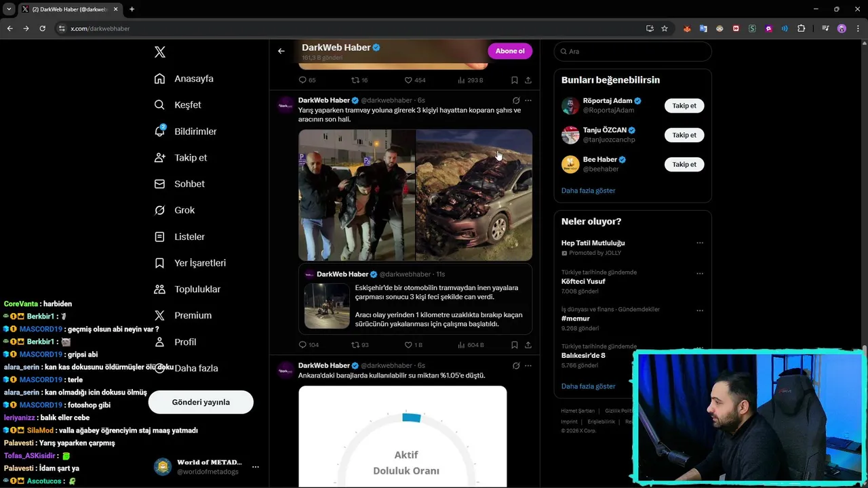
Task: Expand Daha fazla menu
Action: pos(186,368)
